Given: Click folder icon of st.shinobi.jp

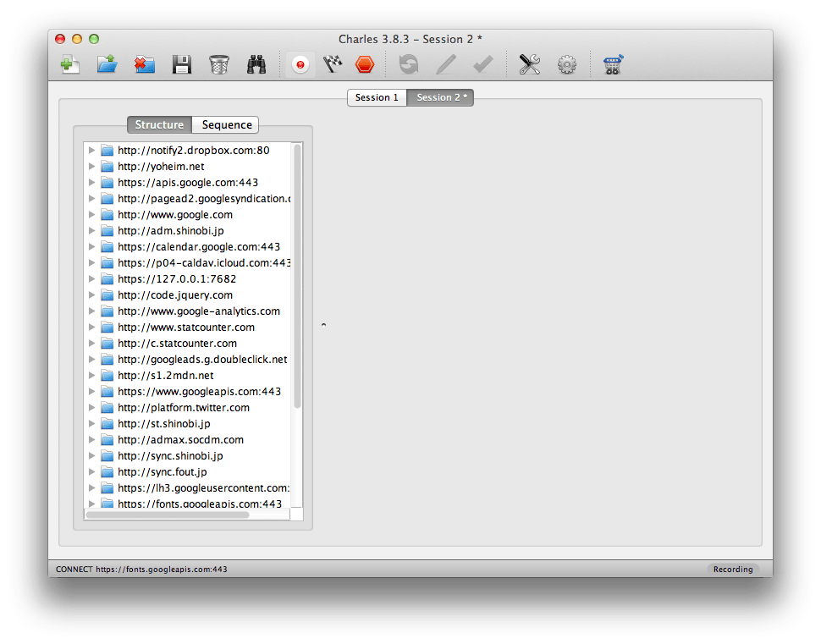Looking at the screenshot, I should click(x=107, y=424).
